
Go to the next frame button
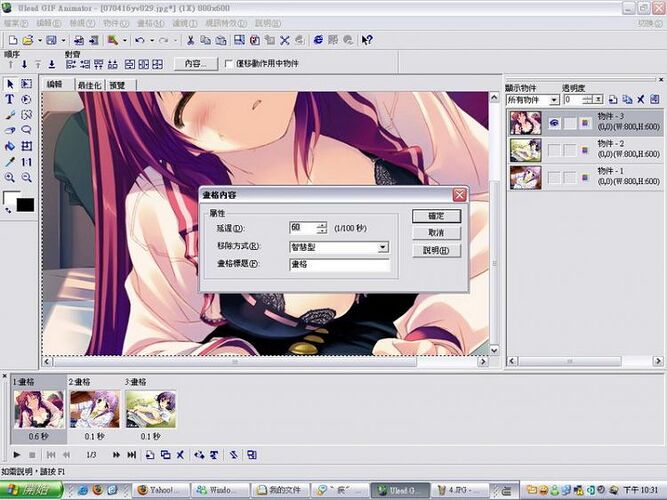pos(116,455)
